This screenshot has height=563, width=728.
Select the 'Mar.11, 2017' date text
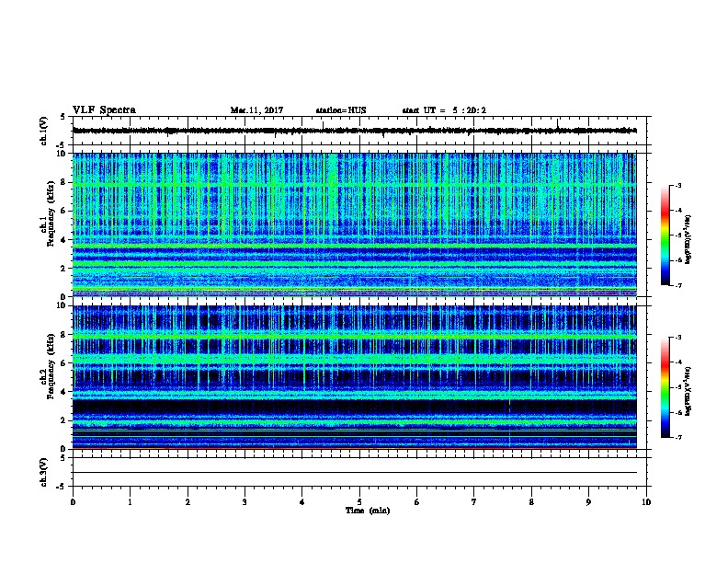[256, 110]
